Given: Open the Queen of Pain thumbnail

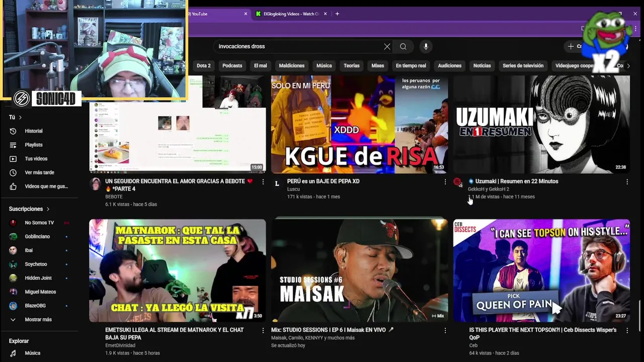Looking at the screenshot, I should click(x=541, y=270).
